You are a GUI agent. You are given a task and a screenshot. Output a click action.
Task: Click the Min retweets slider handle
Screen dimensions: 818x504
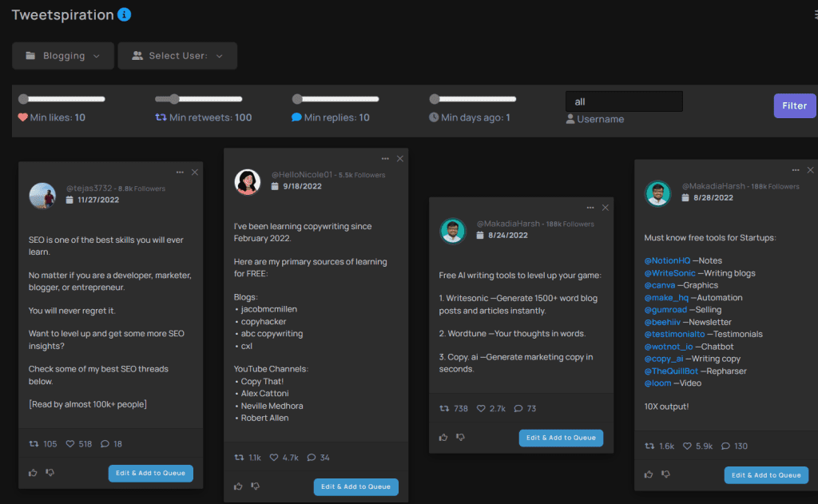coord(173,99)
